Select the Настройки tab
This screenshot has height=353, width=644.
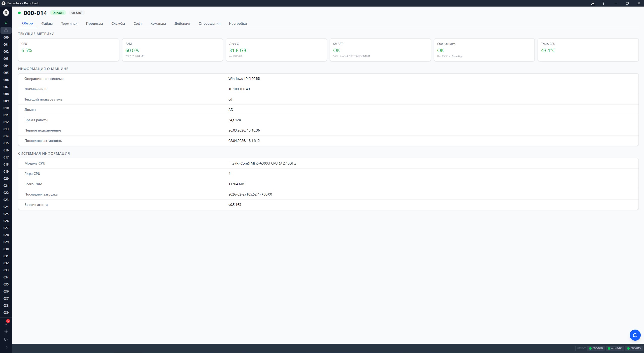click(x=238, y=23)
